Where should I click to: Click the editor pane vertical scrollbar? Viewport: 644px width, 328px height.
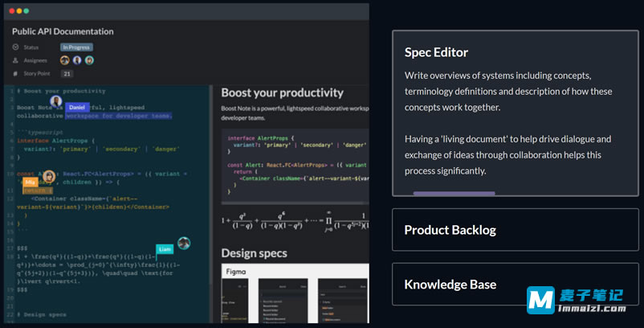pos(211,185)
